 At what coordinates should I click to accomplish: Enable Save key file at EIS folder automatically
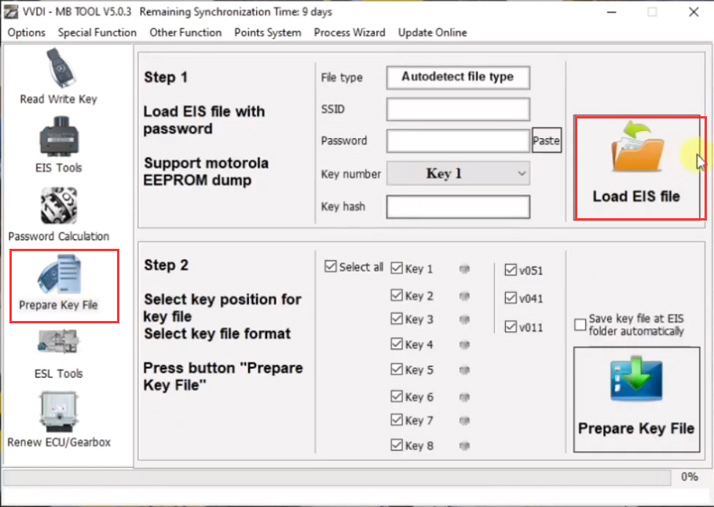tap(580, 325)
